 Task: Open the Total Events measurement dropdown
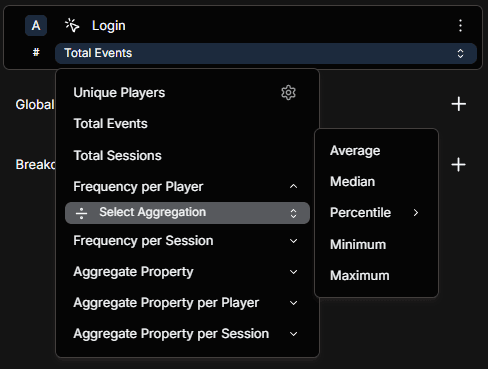pyautogui.click(x=266, y=53)
